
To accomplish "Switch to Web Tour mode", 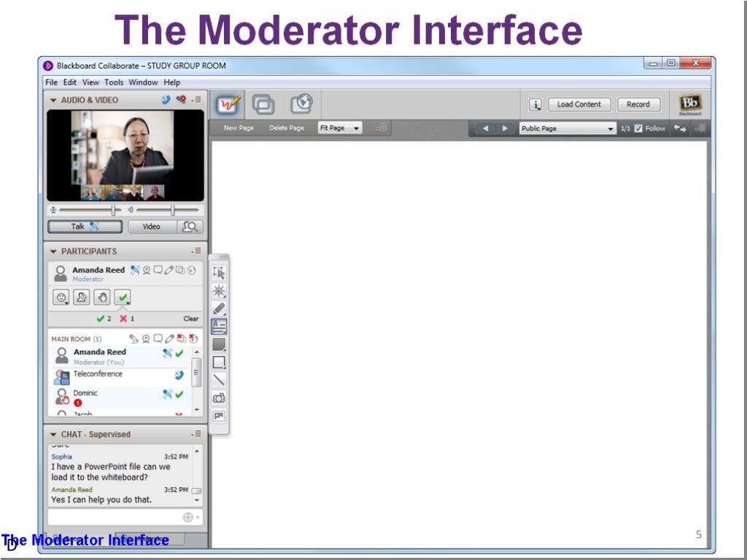I will (x=301, y=104).
